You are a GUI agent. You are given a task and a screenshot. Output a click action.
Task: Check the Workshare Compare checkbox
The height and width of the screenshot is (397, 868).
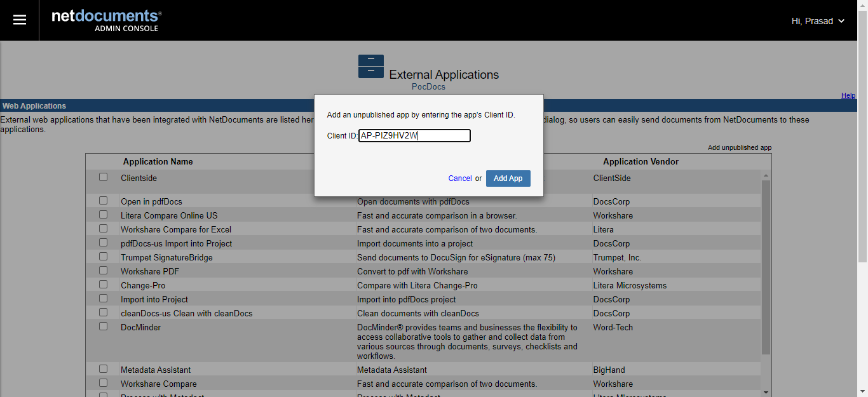[104, 383]
